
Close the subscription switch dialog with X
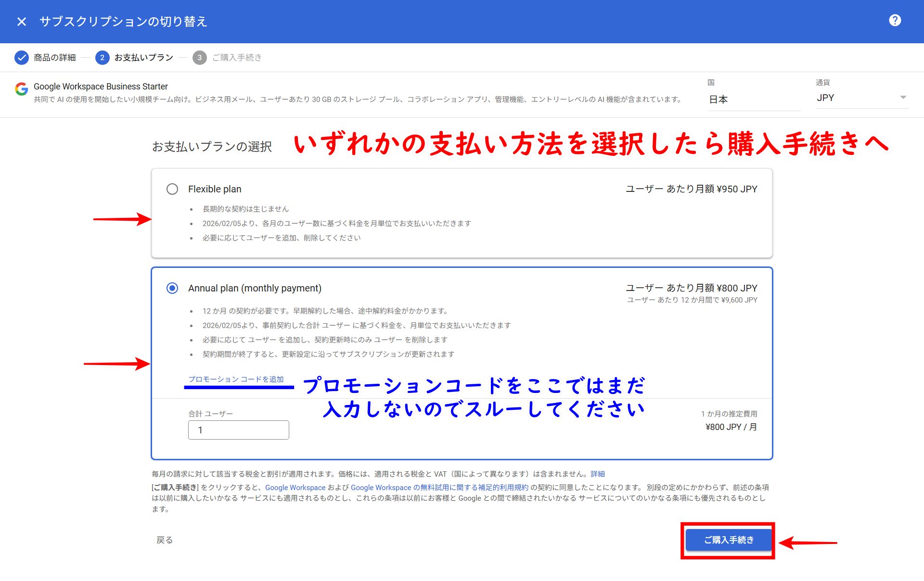click(22, 22)
